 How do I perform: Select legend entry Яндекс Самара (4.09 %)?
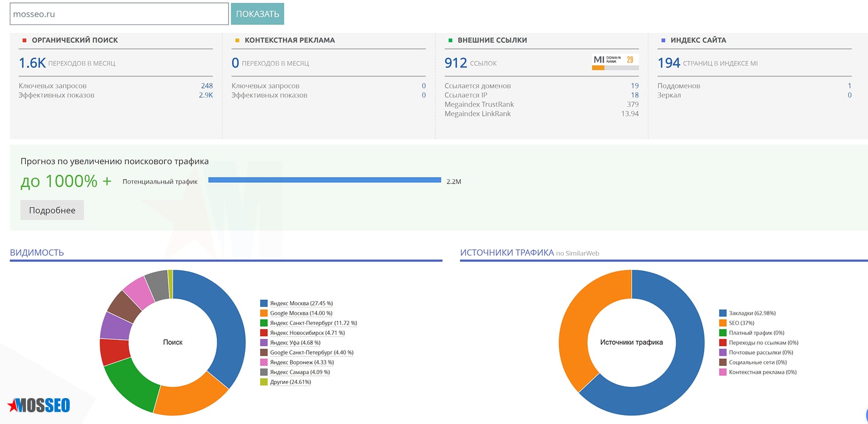pos(300,372)
